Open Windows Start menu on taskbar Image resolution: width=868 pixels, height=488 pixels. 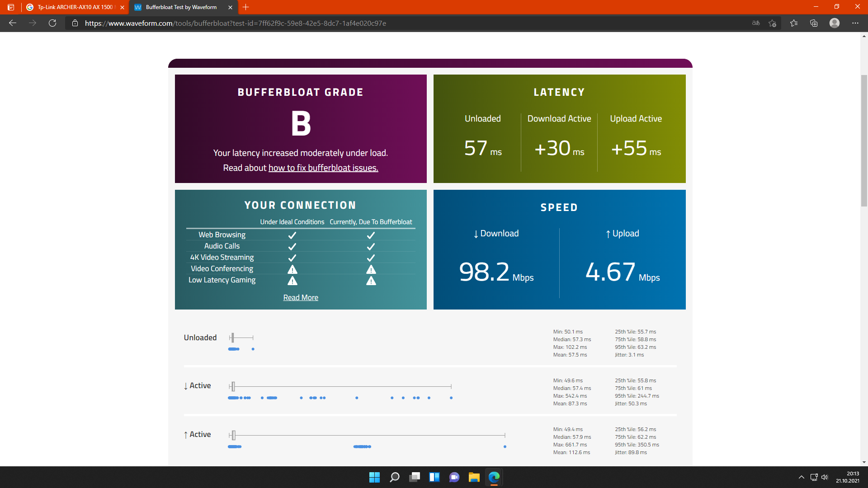(374, 477)
